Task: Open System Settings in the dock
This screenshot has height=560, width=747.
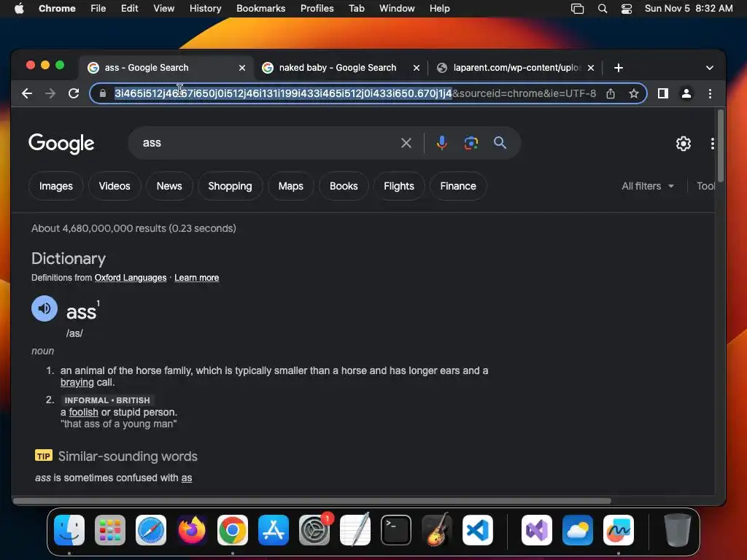Action: coord(314,530)
